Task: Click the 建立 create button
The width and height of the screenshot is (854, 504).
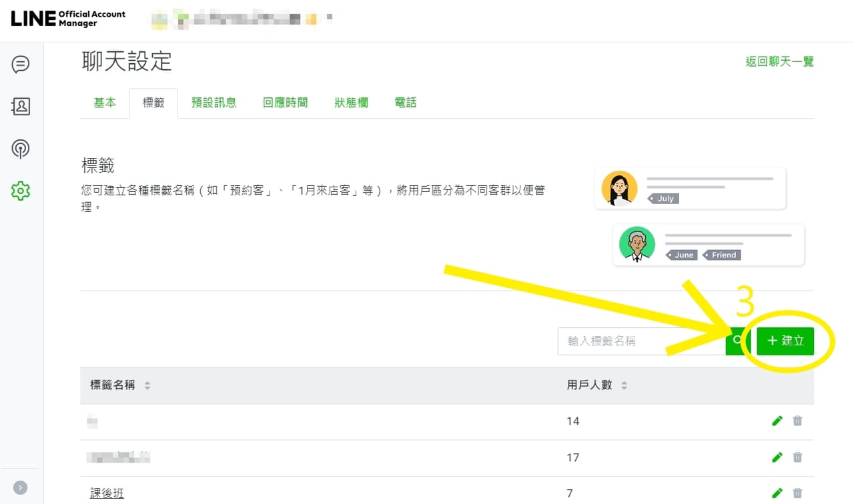Action: pos(785,341)
